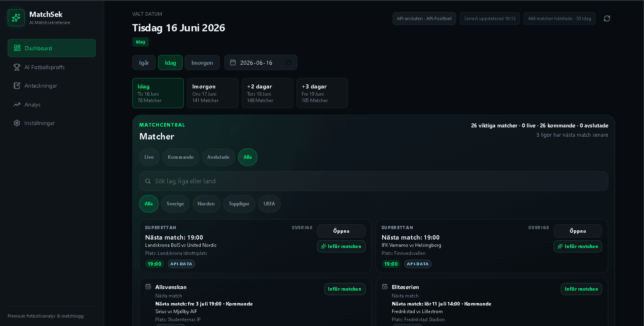Filter leagues by Sverige
The image size is (644, 326).
pos(175,204)
